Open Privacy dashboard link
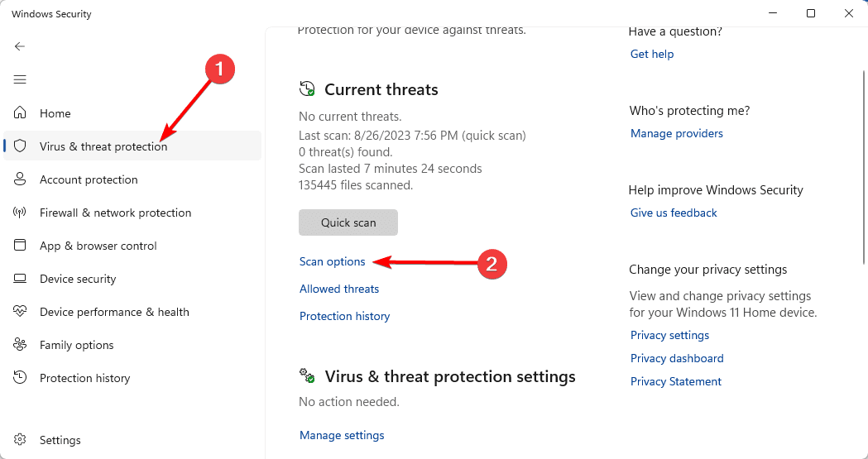 tap(677, 358)
